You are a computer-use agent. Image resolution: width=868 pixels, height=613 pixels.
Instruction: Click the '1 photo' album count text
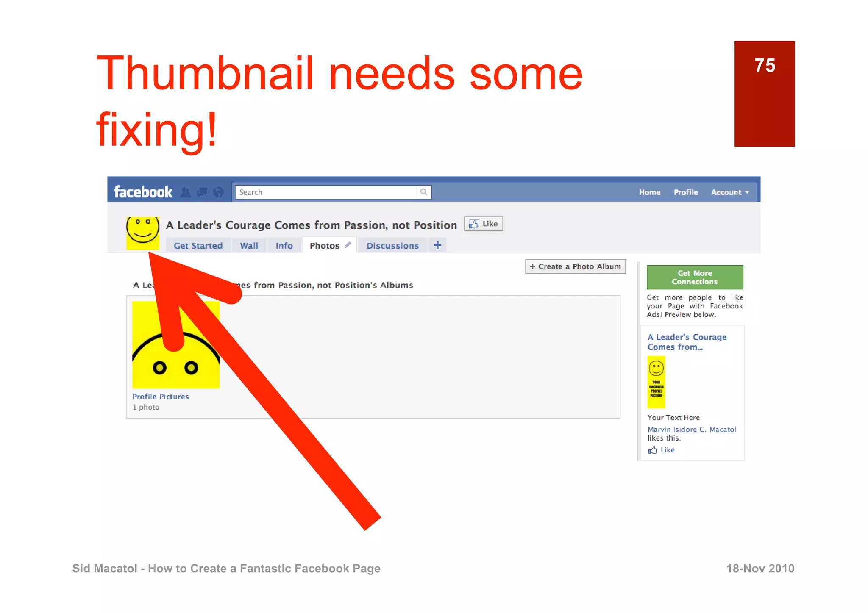146,407
